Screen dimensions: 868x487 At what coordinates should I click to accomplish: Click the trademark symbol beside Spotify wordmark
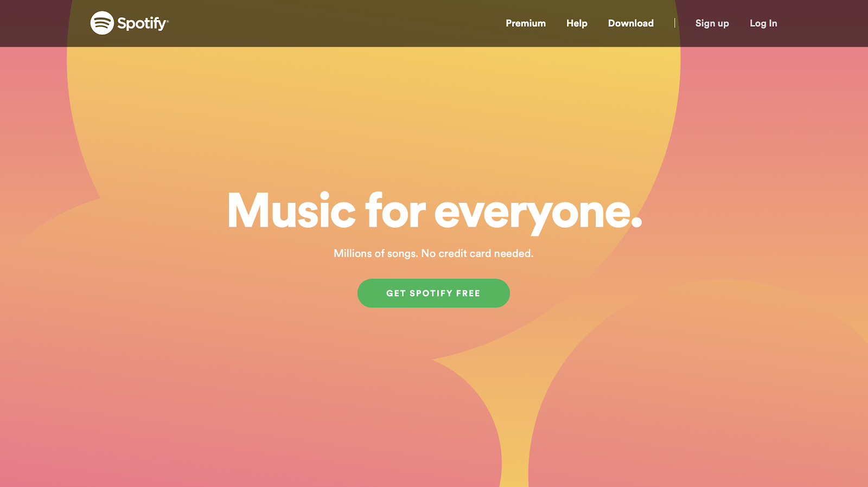[x=168, y=22]
